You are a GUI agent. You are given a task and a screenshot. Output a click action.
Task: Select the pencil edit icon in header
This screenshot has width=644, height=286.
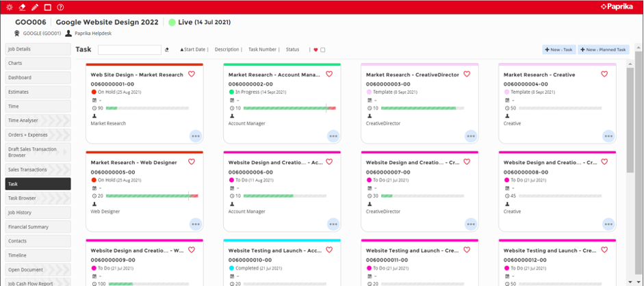tap(35, 7)
